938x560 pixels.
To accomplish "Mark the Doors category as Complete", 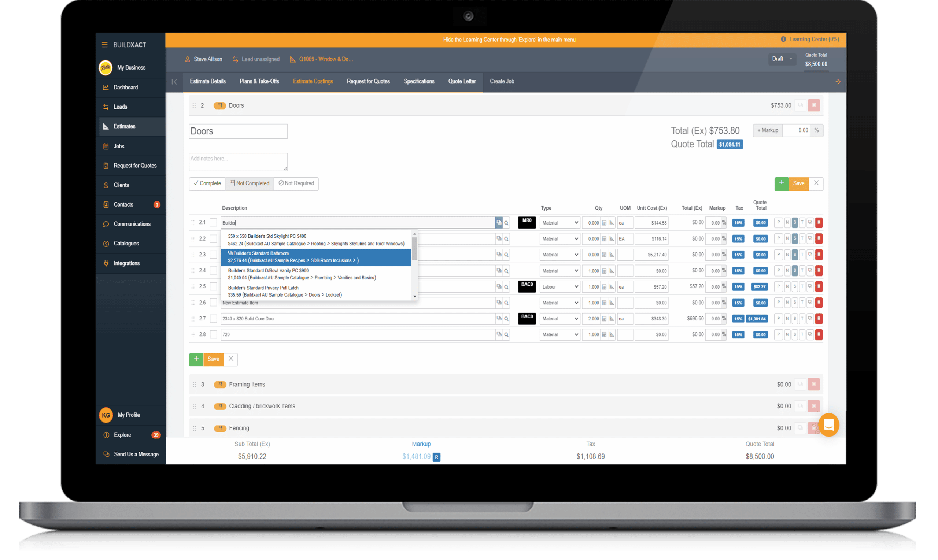I will pos(207,184).
